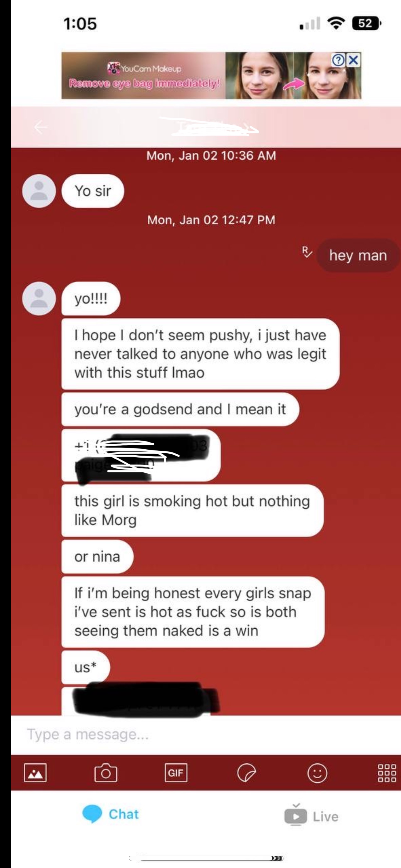Image resolution: width=401 pixels, height=868 pixels.
Task: Select the 'you're a godsend' message bubble
Action: [180, 409]
